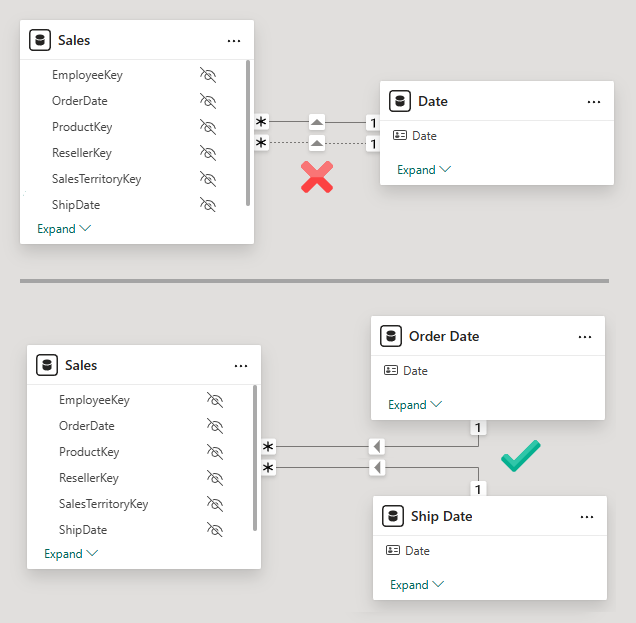
Task: Select the ShipDate field in bottom Sales table
Action: pos(83,530)
